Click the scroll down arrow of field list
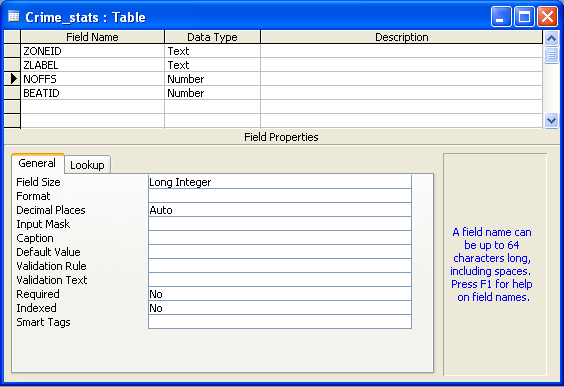This screenshot has height=387, width=564. click(551, 120)
